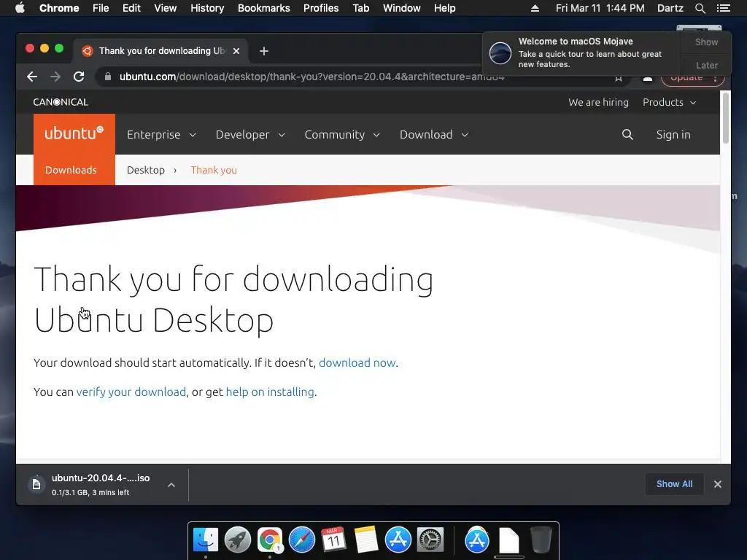Viewport: 747px width, 560px height.
Task: Open the 'help on installing' link
Action: [x=270, y=392]
